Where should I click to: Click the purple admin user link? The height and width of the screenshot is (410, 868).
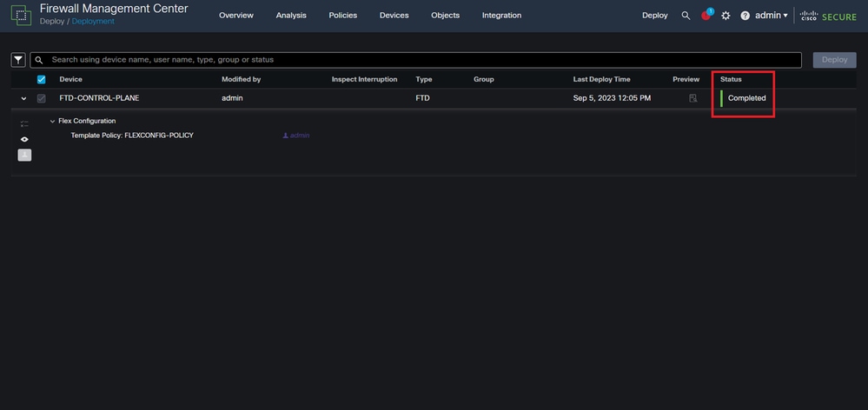coord(300,136)
